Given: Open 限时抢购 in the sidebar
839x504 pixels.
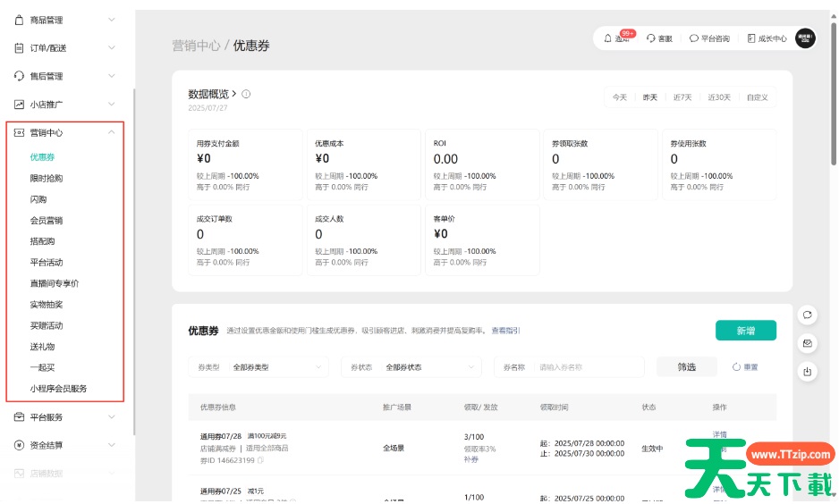Looking at the screenshot, I should (x=47, y=178).
